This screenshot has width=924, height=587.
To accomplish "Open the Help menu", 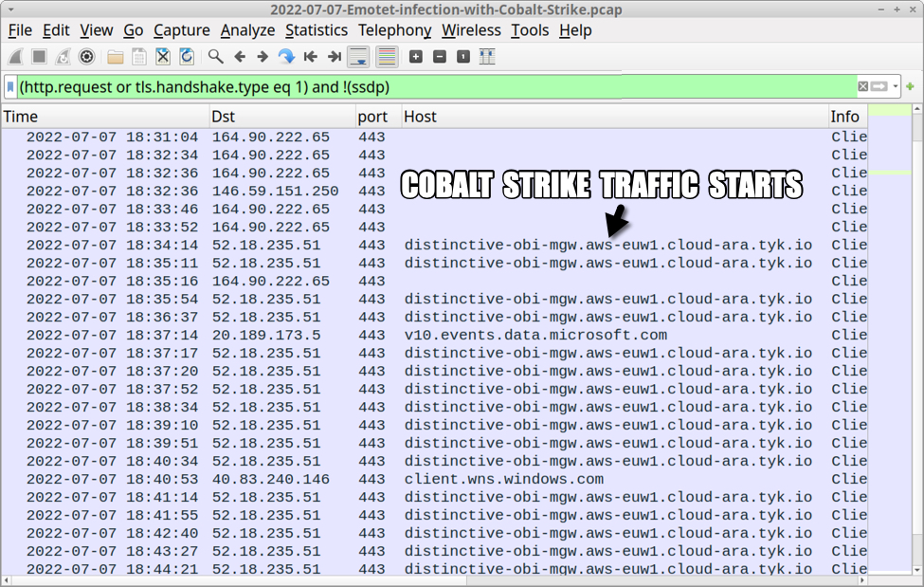I will pos(575,30).
